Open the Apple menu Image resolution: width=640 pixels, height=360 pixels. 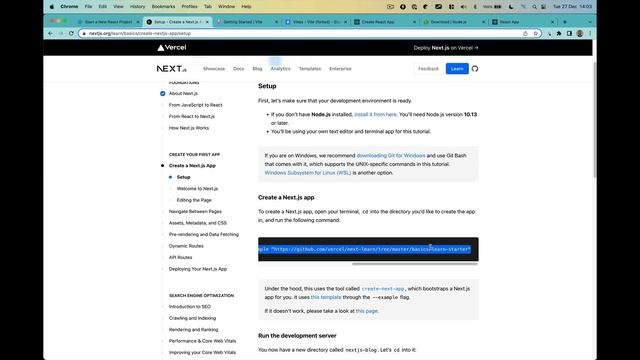click(x=52, y=7)
